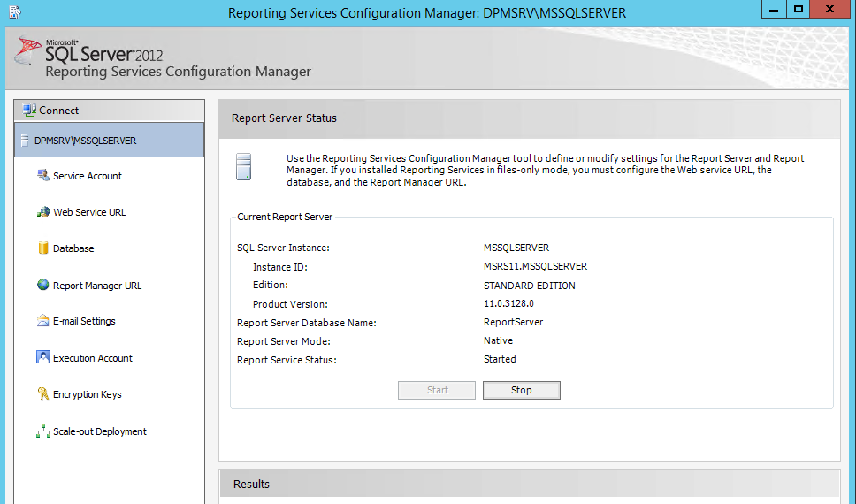Click the description paragraph about Configuration Manager tool
The image size is (856, 504).
click(x=546, y=171)
